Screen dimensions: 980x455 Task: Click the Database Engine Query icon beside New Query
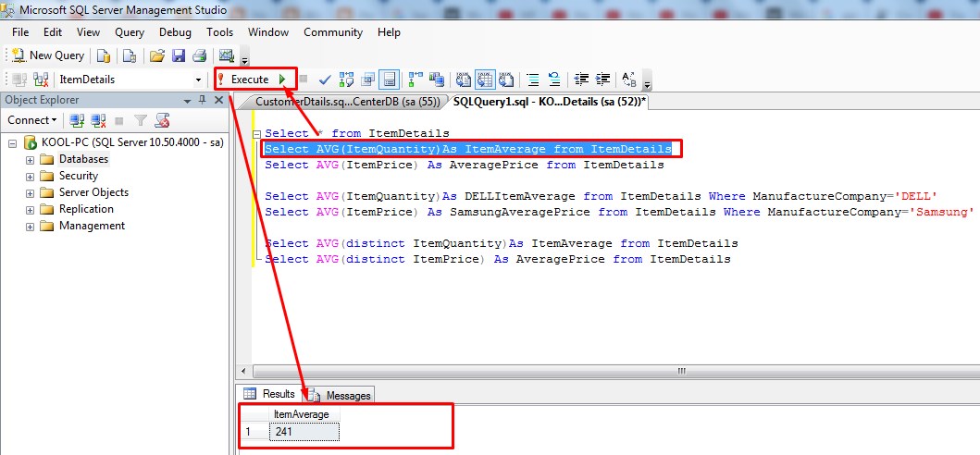(x=103, y=55)
